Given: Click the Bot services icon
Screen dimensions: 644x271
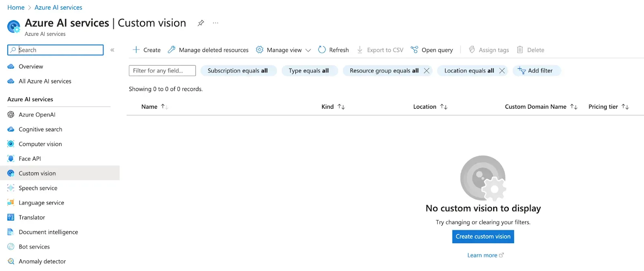Looking at the screenshot, I should tap(11, 247).
